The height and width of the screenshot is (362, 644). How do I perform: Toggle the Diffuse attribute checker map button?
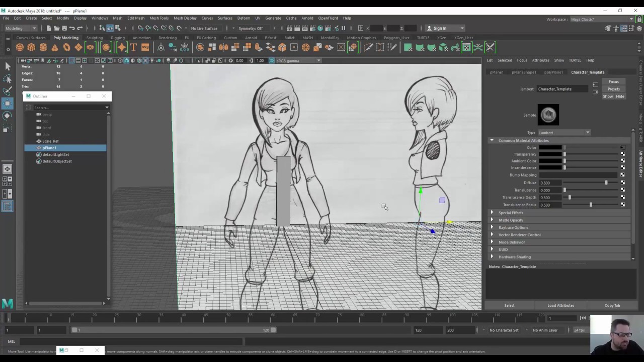point(622,183)
